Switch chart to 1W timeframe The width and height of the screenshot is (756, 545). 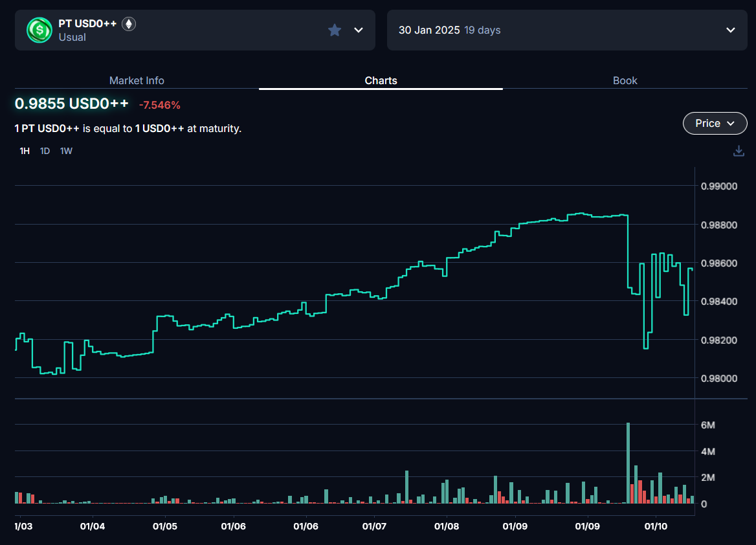pos(66,151)
